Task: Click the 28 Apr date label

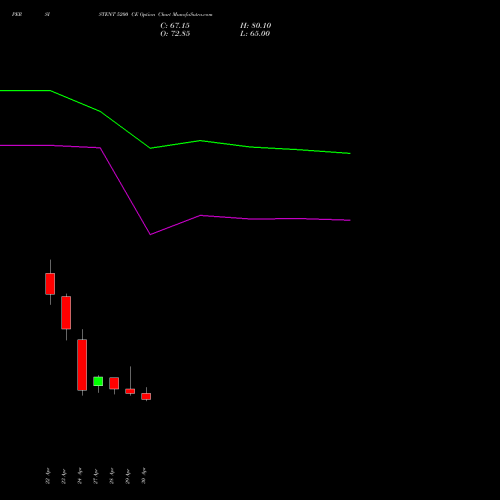Action: point(112,476)
